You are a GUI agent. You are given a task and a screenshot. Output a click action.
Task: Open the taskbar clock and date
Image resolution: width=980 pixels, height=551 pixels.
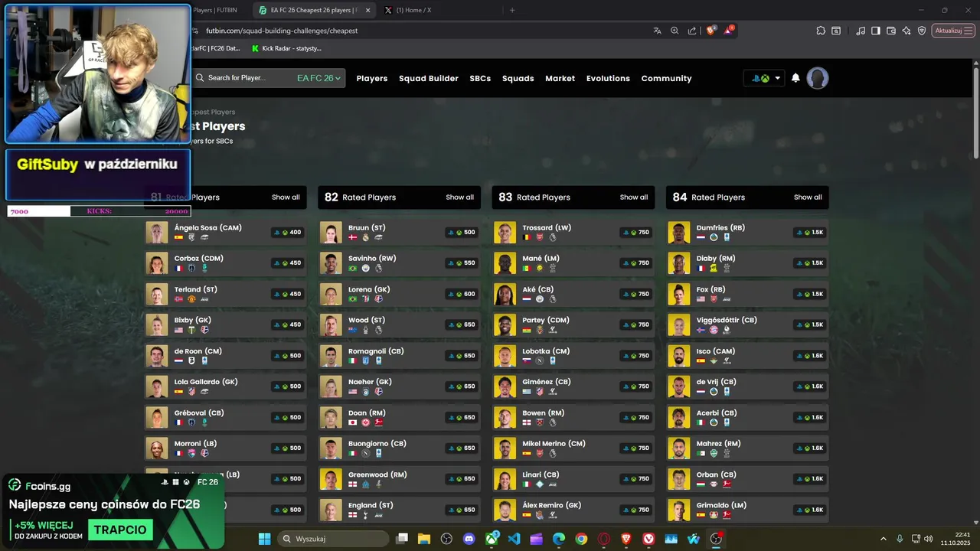click(956, 539)
